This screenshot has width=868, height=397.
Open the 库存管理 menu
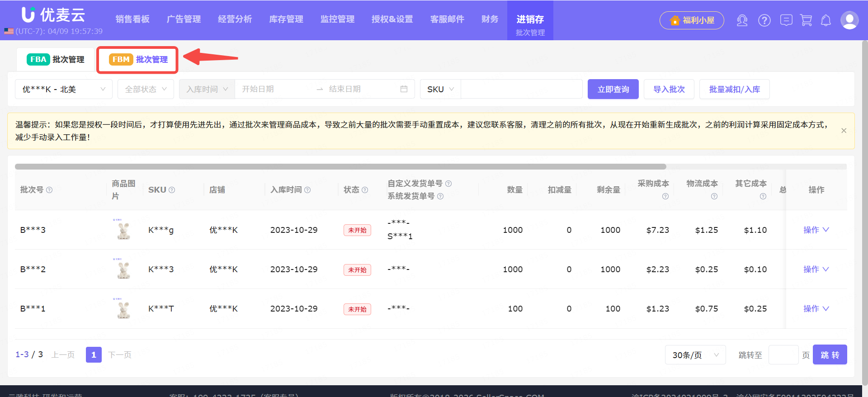286,19
